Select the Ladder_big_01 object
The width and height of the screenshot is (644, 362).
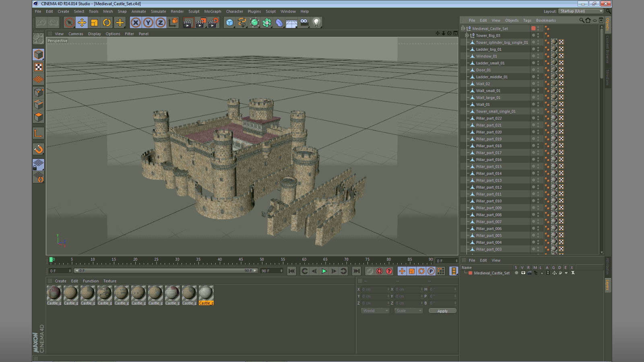tap(489, 49)
